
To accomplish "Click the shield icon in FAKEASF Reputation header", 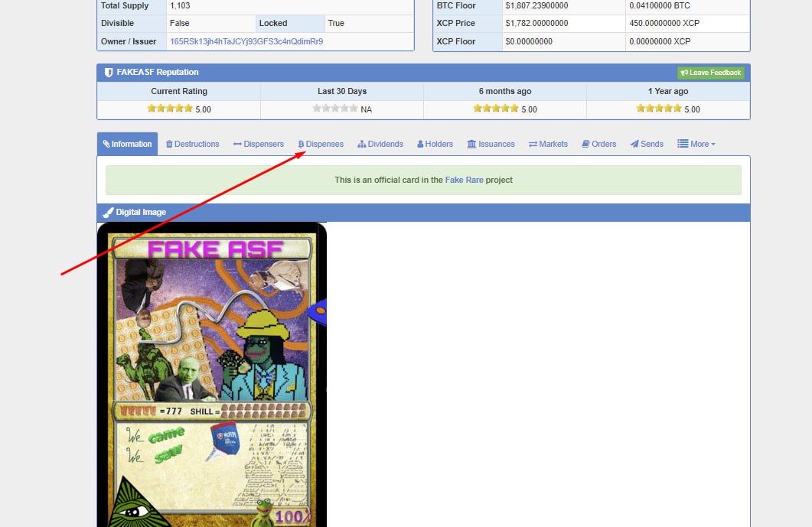I will [108, 73].
